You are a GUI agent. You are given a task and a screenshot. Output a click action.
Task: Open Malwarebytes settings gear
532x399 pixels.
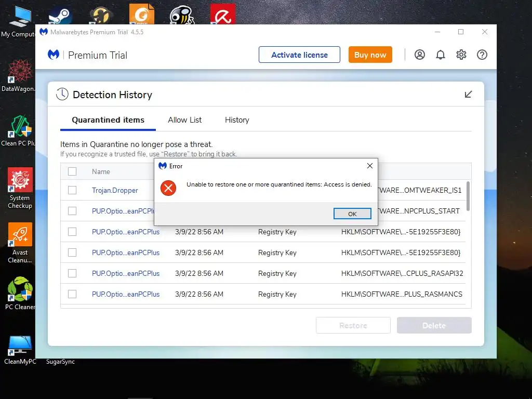tap(461, 55)
